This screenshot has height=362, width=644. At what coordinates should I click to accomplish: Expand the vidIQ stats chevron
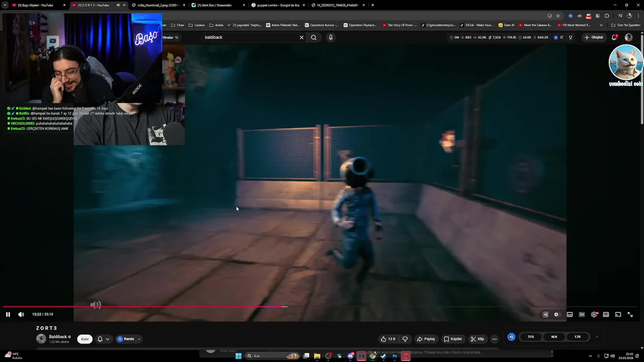click(597, 337)
